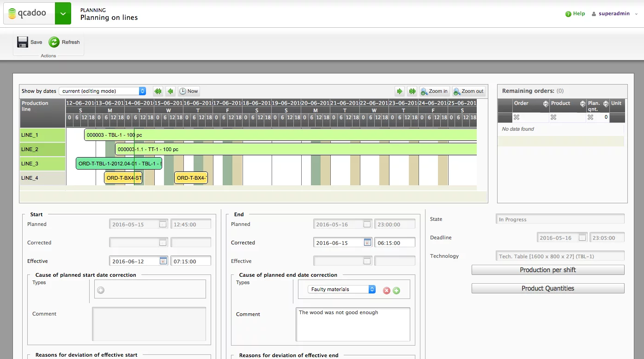Click the Save disk icon
644x359 pixels.
pyautogui.click(x=23, y=42)
